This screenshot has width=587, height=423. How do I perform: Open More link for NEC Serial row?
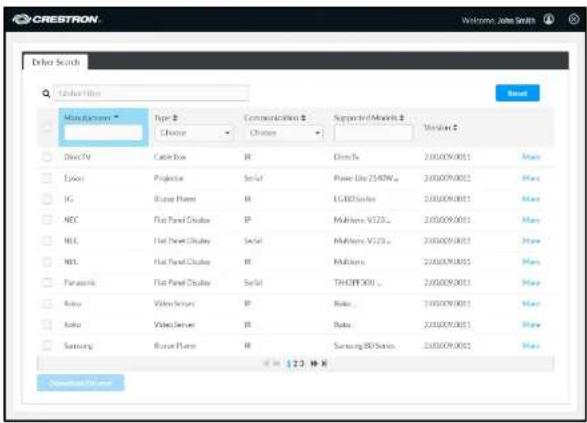pyautogui.click(x=531, y=241)
